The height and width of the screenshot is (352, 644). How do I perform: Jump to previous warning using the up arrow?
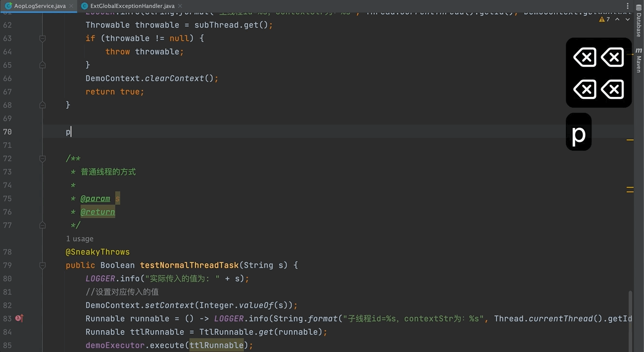(x=617, y=19)
